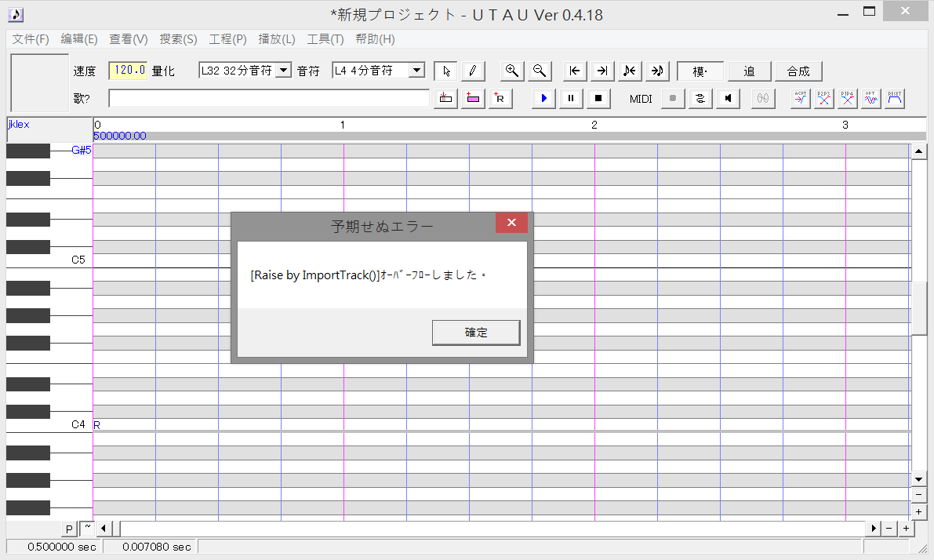
Task: Click the MIDI speaker icon
Action: point(728,98)
